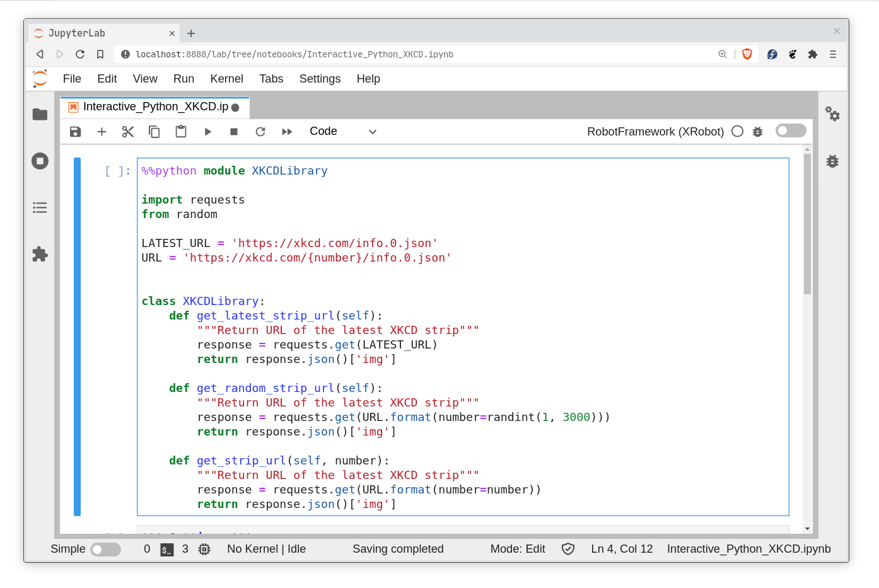Click the JupyterLab logo icon

pyautogui.click(x=40, y=78)
